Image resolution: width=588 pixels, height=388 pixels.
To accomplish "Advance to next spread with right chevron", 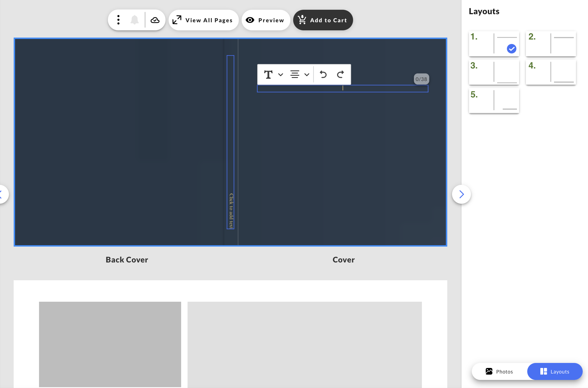I will [x=461, y=194].
